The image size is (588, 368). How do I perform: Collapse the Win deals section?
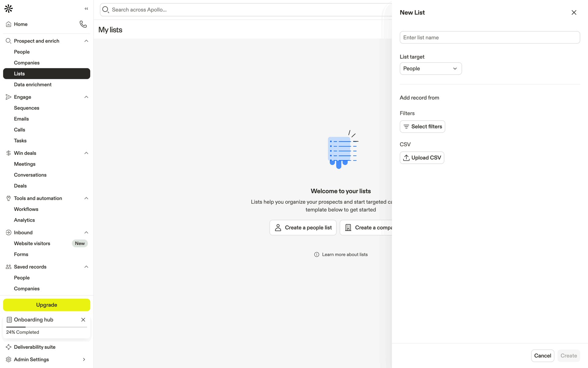(86, 153)
